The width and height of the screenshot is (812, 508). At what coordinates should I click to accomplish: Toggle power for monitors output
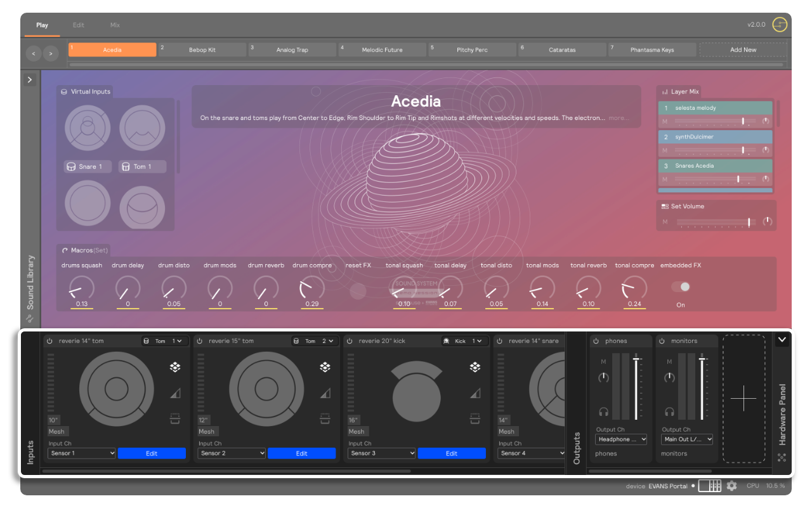click(662, 341)
